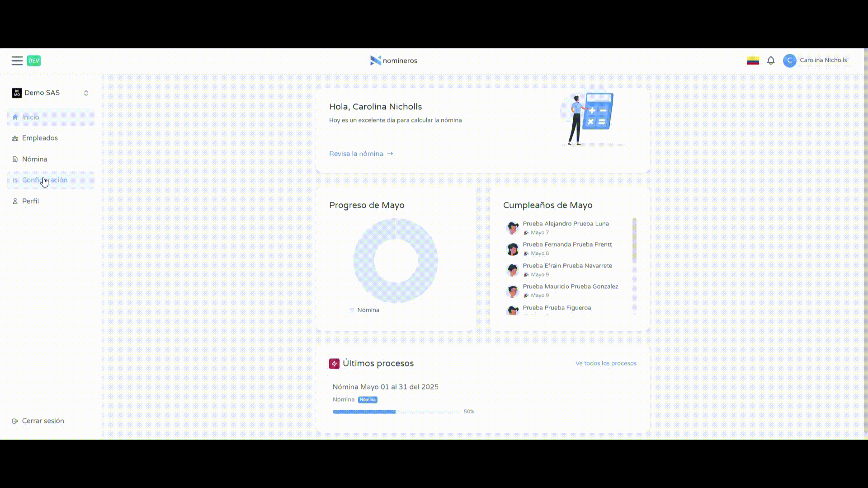The height and width of the screenshot is (488, 868).
Task: Open the Nómina sidebar section
Action: 34,159
